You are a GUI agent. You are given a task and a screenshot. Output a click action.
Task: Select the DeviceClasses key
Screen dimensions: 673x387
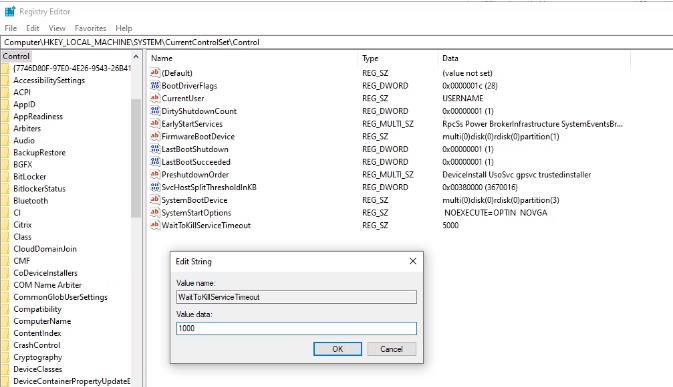(38, 369)
